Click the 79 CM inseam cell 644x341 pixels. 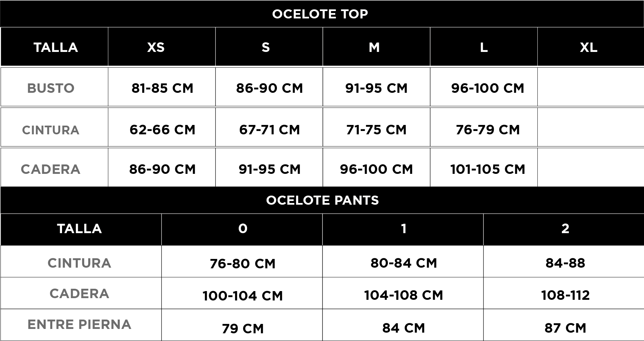(x=242, y=328)
